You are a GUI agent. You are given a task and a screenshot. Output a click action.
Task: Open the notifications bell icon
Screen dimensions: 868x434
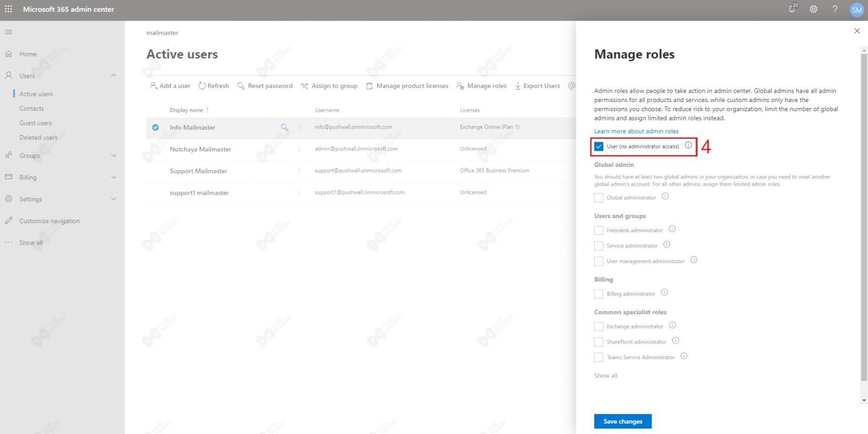(x=793, y=9)
